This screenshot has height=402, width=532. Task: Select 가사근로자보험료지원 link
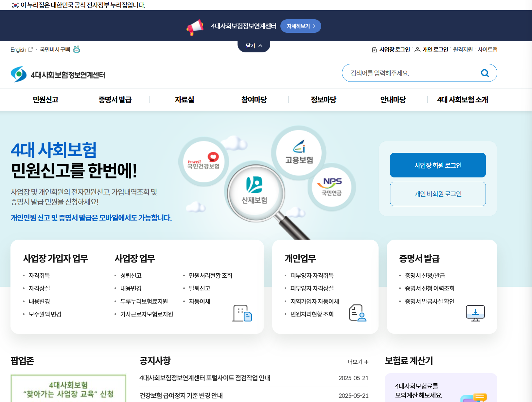[x=147, y=314]
